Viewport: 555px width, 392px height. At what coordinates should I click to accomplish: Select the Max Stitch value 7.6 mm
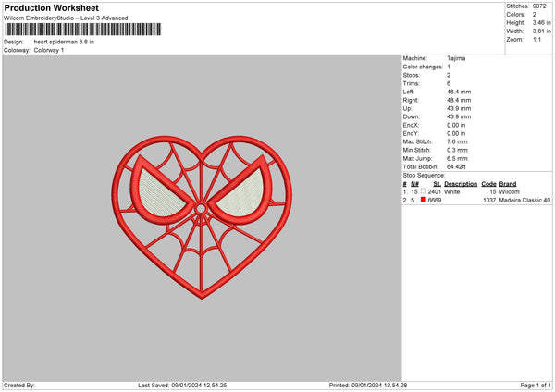[x=457, y=141]
